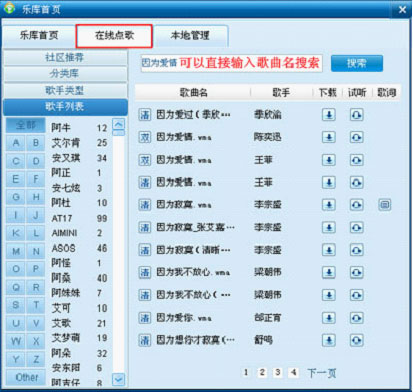Image resolution: width=413 pixels, height=392 pixels.
Task: Filter artists by letter S
Action: coord(16,305)
